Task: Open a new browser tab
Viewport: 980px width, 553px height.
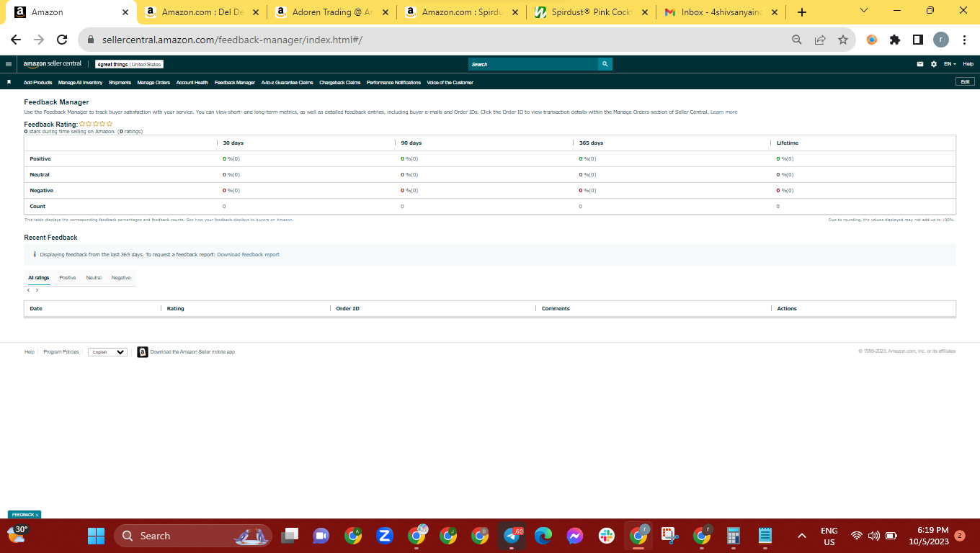Action: (x=802, y=12)
